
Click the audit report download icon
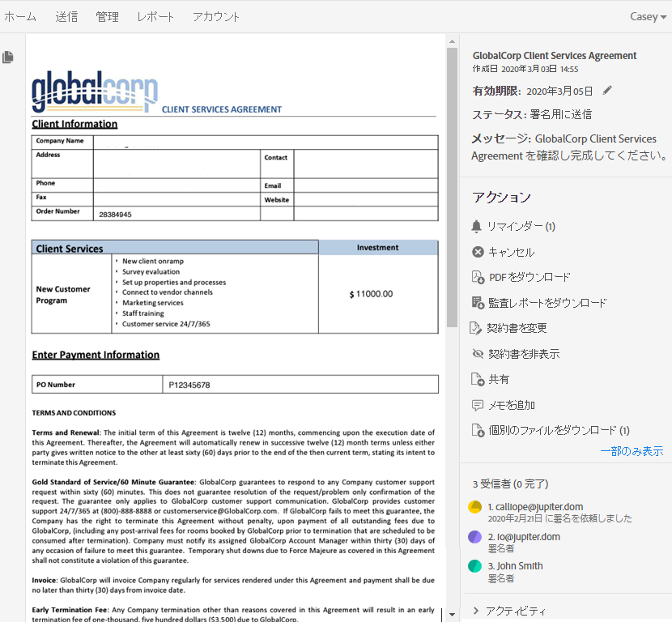pyautogui.click(x=478, y=303)
